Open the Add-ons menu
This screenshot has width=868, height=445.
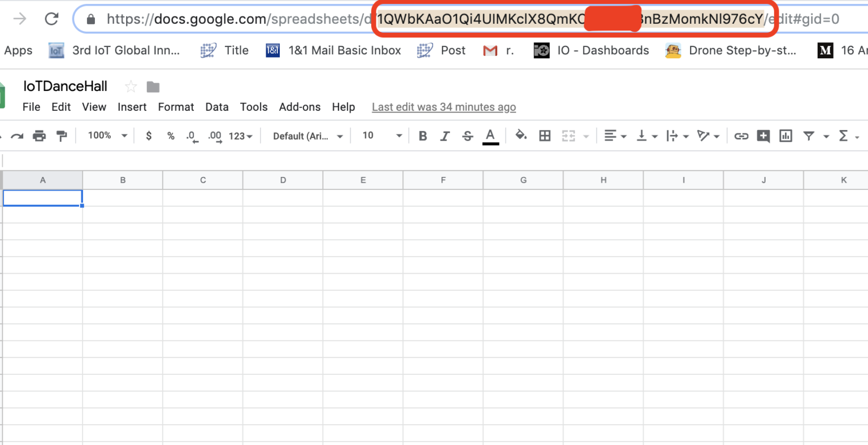click(x=300, y=107)
